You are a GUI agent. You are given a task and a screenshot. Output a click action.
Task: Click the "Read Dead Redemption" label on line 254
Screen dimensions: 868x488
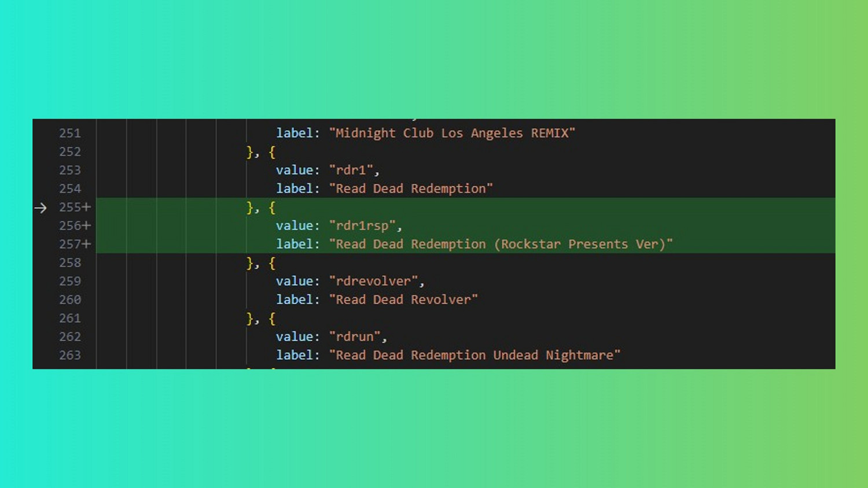[x=411, y=188]
